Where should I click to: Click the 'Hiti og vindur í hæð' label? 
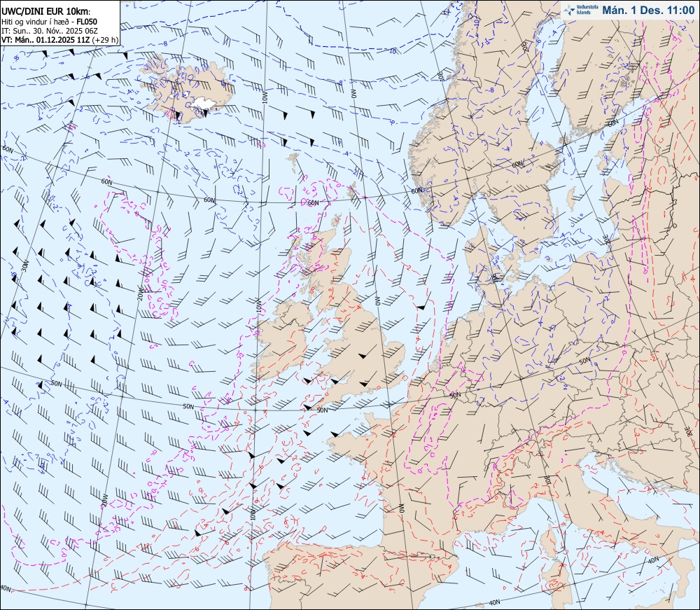(x=34, y=22)
